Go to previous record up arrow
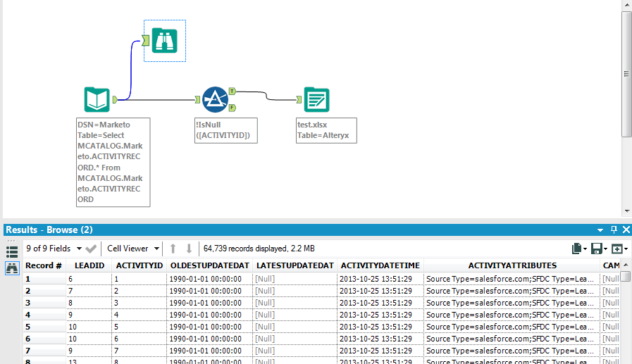 tap(173, 249)
